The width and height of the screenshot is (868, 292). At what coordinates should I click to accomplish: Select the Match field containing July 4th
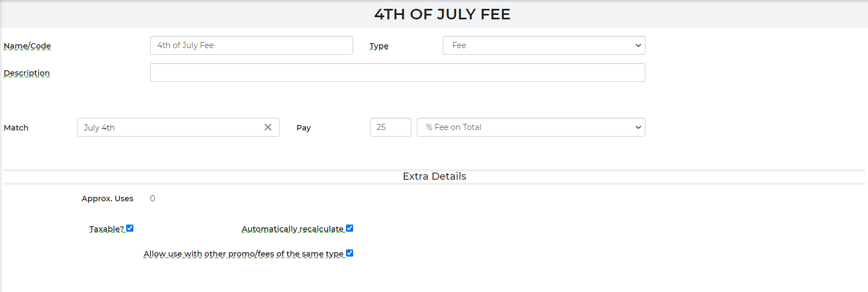tap(178, 127)
